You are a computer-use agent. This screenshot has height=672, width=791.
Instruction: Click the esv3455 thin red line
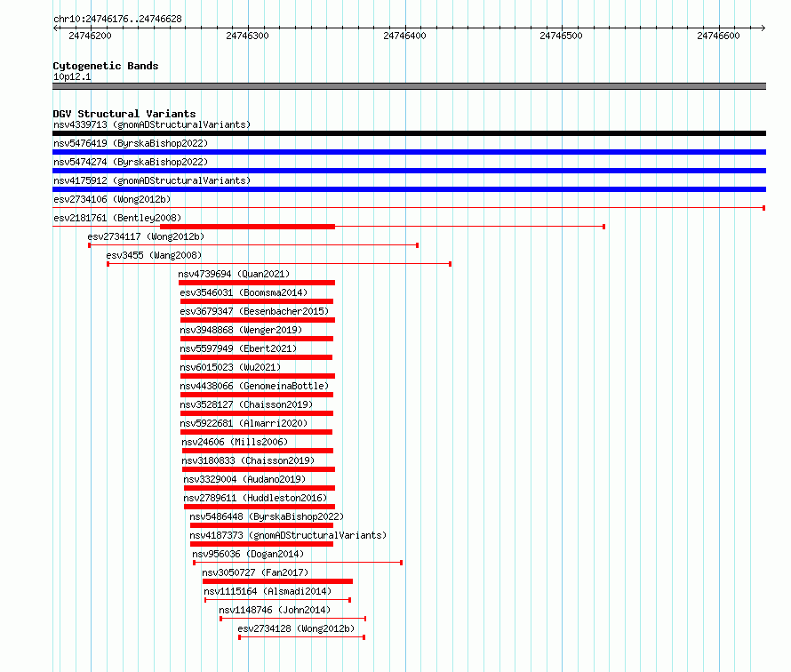click(279, 264)
